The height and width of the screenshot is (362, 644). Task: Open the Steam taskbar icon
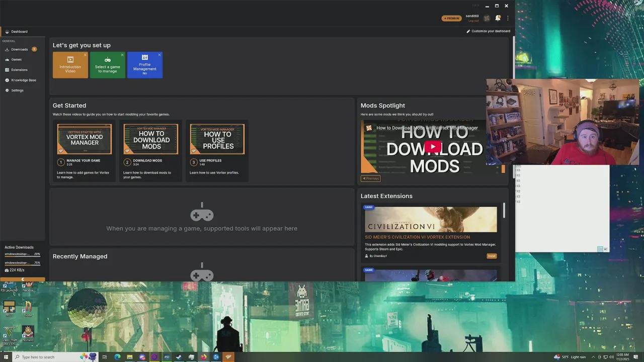179,357
